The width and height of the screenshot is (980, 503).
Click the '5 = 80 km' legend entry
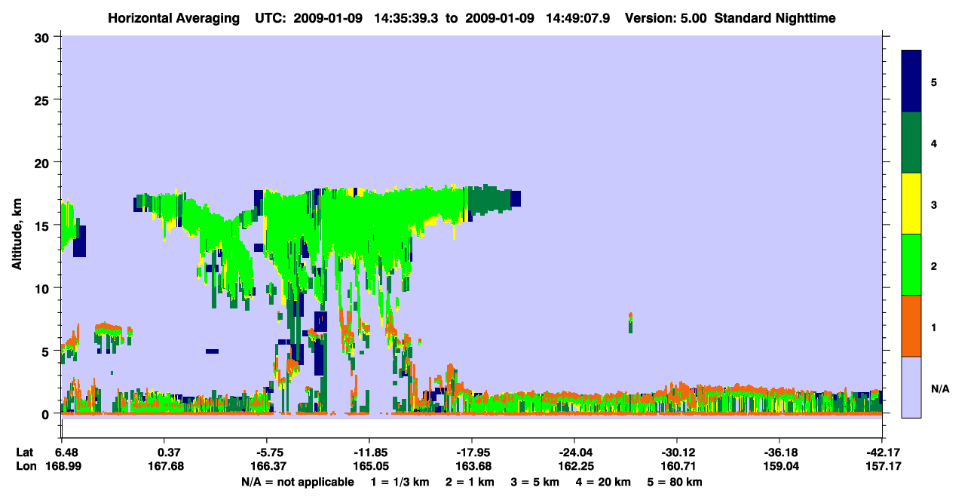point(674,482)
